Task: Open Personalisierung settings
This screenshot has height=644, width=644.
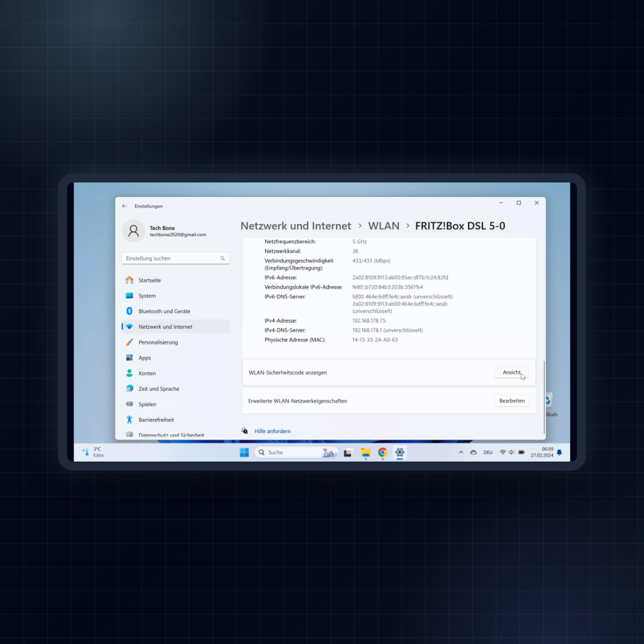Action: 176,342
